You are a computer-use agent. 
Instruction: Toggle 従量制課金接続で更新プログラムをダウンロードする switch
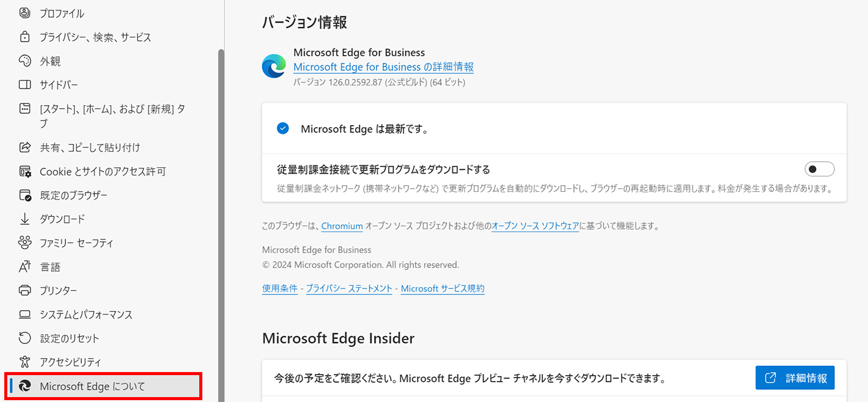coord(820,169)
